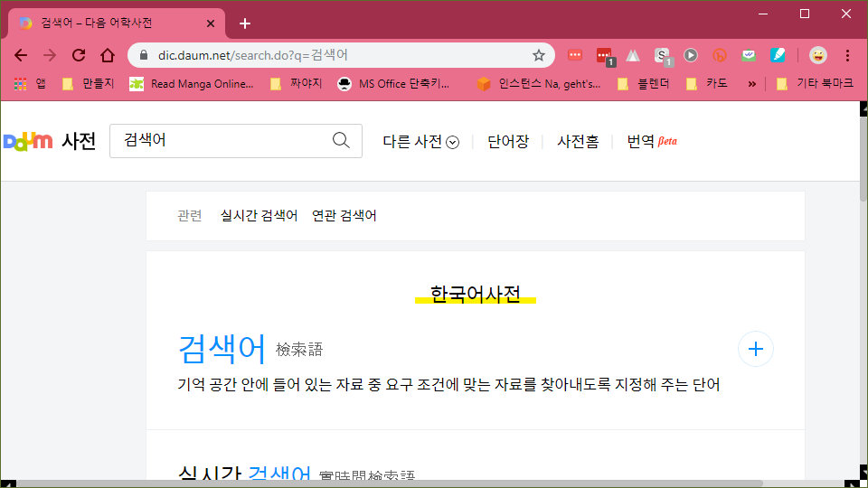868x488 pixels.
Task: Show hidden bookmarks with the double chevron
Action: click(751, 84)
